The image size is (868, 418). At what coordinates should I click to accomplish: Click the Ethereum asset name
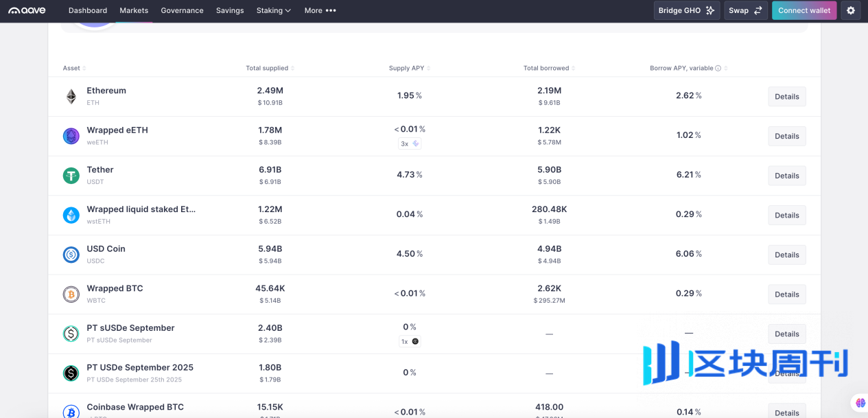click(106, 91)
